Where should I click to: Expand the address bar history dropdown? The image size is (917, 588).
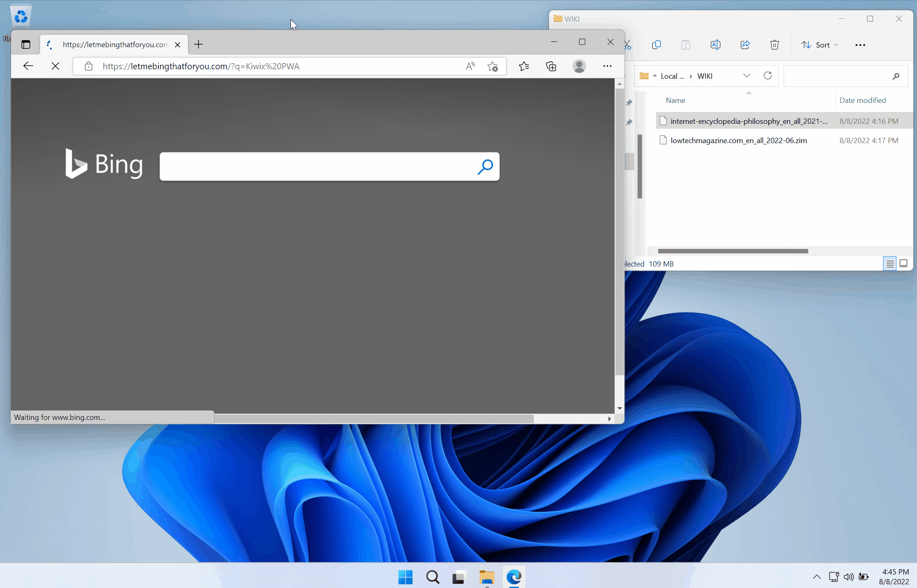click(x=747, y=75)
